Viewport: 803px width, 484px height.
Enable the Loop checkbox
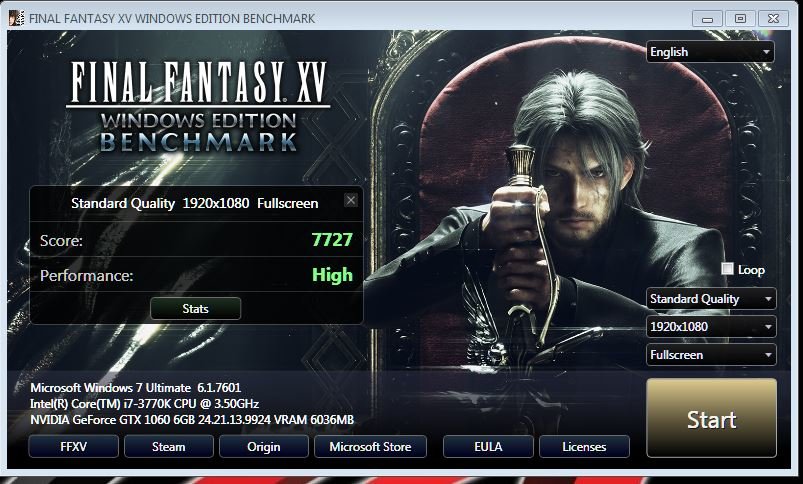[x=727, y=269]
